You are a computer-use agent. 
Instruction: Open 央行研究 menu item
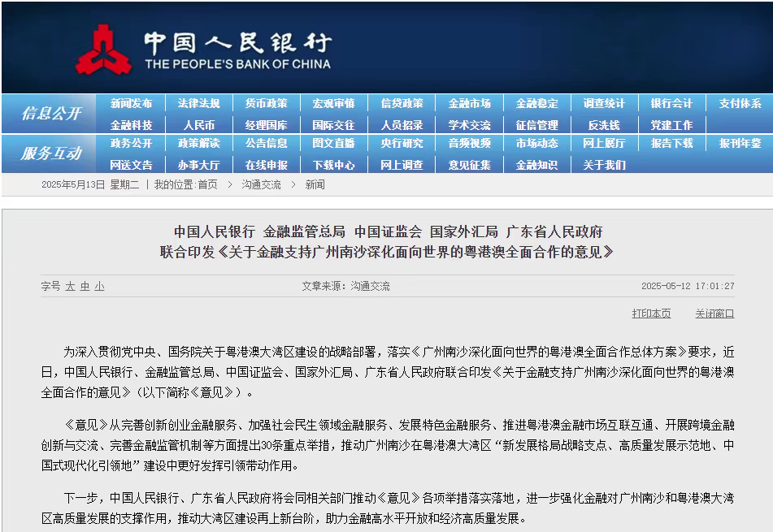(402, 143)
